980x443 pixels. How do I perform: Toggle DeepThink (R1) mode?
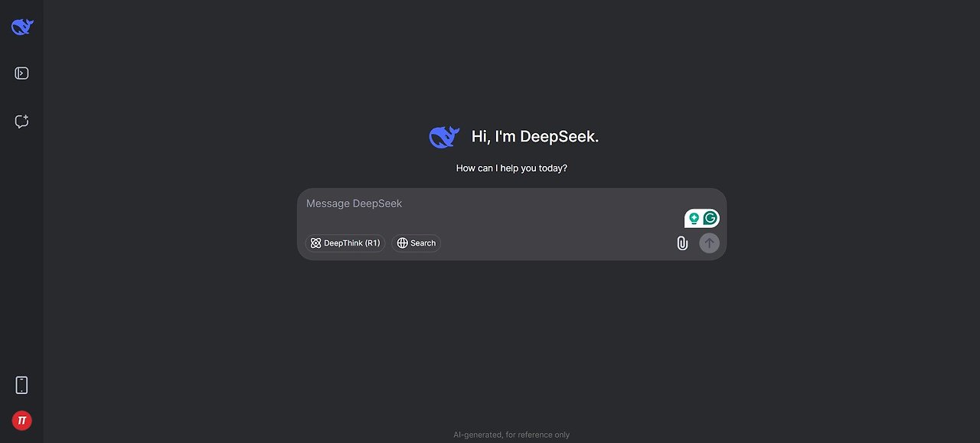click(x=345, y=243)
